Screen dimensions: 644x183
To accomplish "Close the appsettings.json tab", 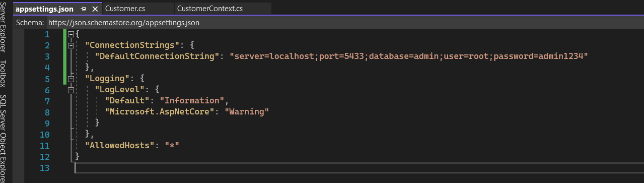I will 95,9.
